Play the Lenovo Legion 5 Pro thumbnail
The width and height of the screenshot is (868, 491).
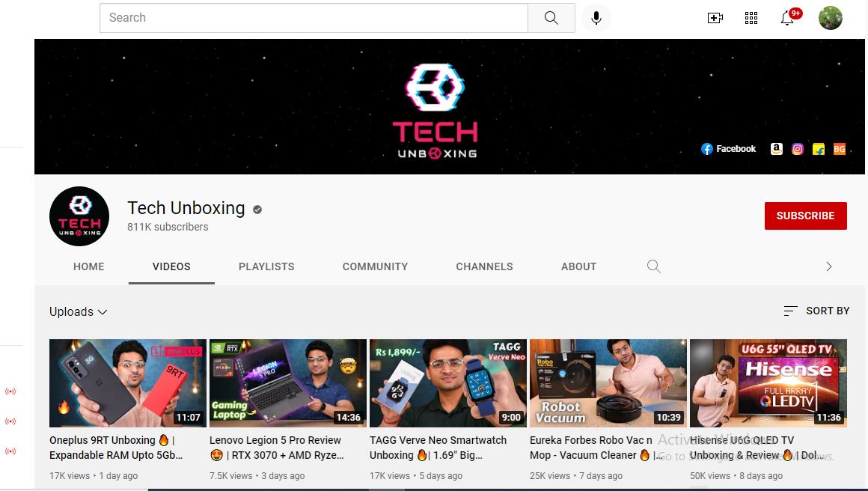pyautogui.click(x=288, y=383)
